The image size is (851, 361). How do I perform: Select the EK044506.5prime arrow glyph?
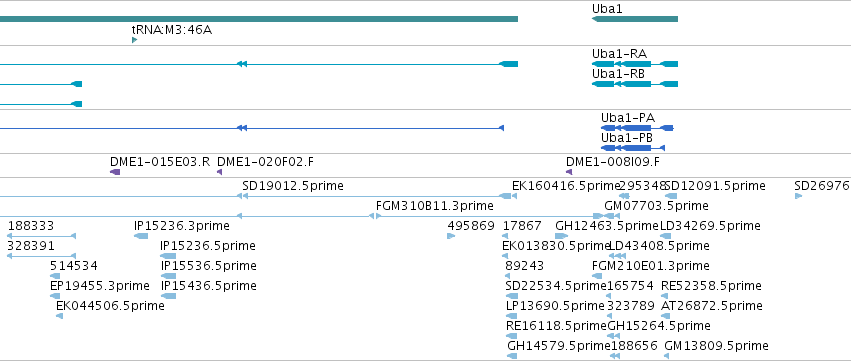tap(59, 316)
